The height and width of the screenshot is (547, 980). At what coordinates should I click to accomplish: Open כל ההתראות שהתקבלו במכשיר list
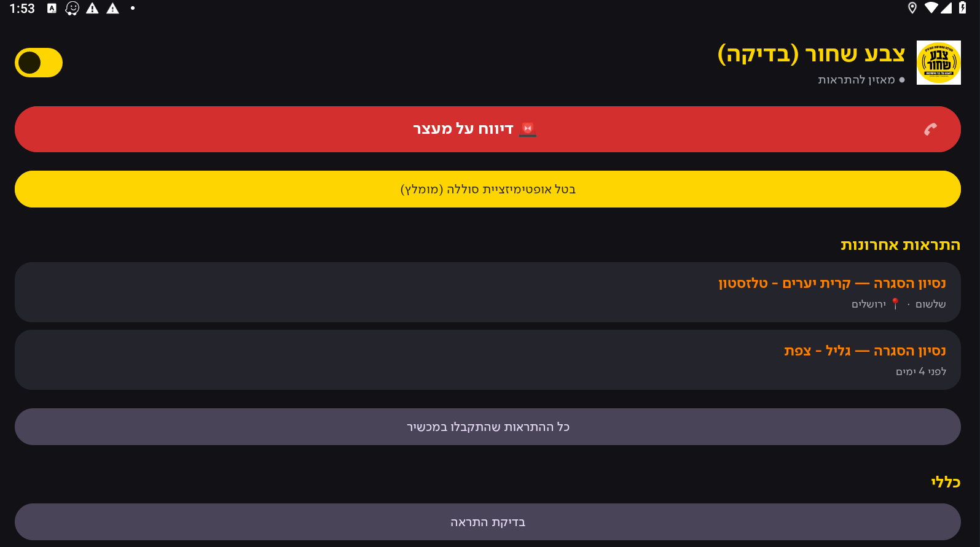(488, 427)
